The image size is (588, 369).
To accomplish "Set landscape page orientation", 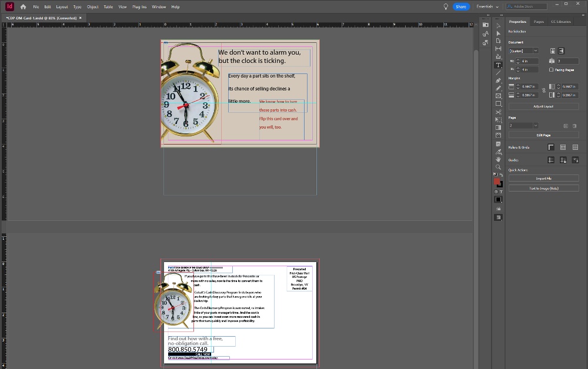I will pyautogui.click(x=561, y=51).
